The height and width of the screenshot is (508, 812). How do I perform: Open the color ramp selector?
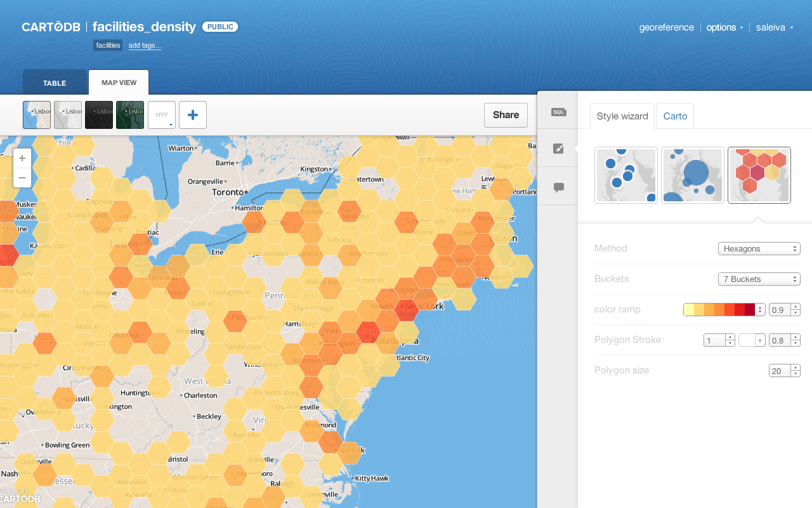click(x=724, y=309)
